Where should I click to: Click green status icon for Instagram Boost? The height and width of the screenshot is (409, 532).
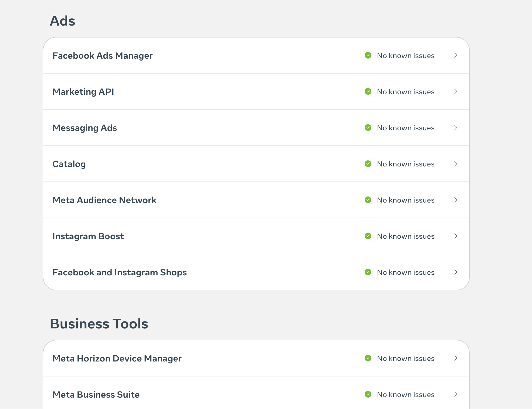368,236
